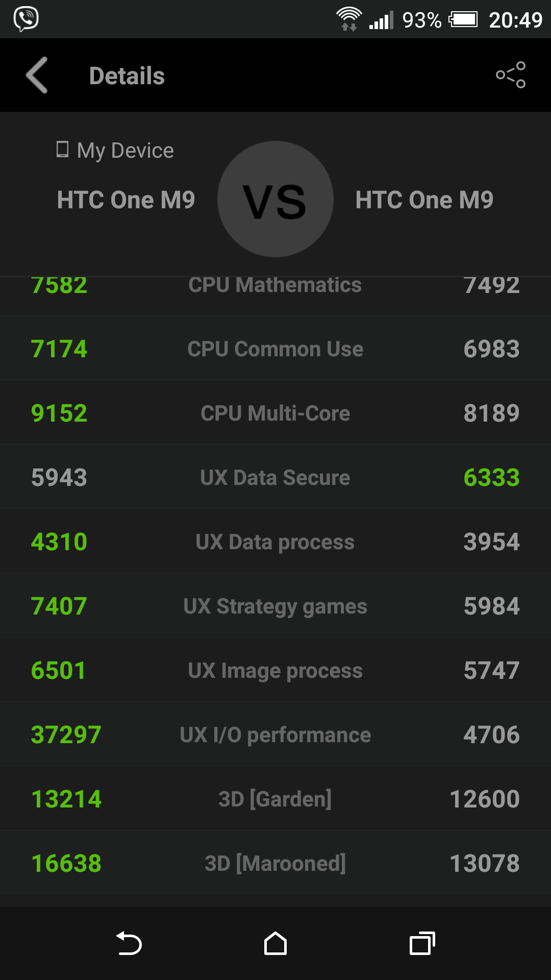This screenshot has width=551, height=980.
Task: Select the CPU Common Use row
Action: point(275,348)
